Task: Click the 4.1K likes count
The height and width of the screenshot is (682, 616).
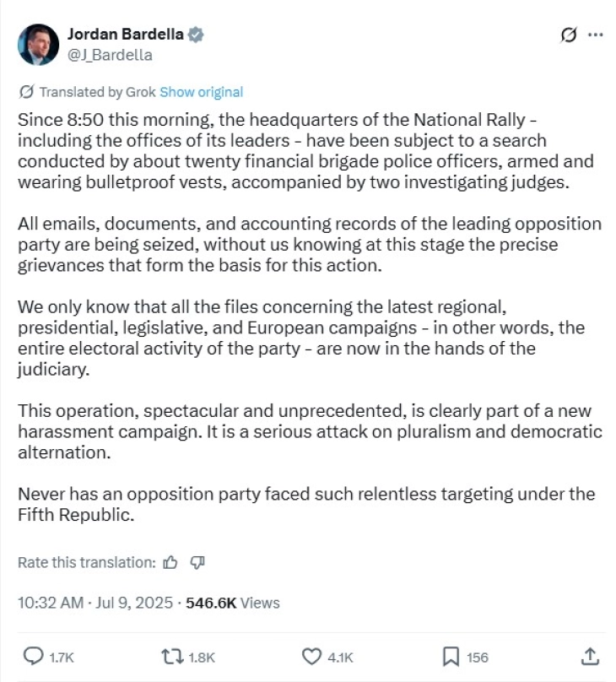Action: [340, 657]
